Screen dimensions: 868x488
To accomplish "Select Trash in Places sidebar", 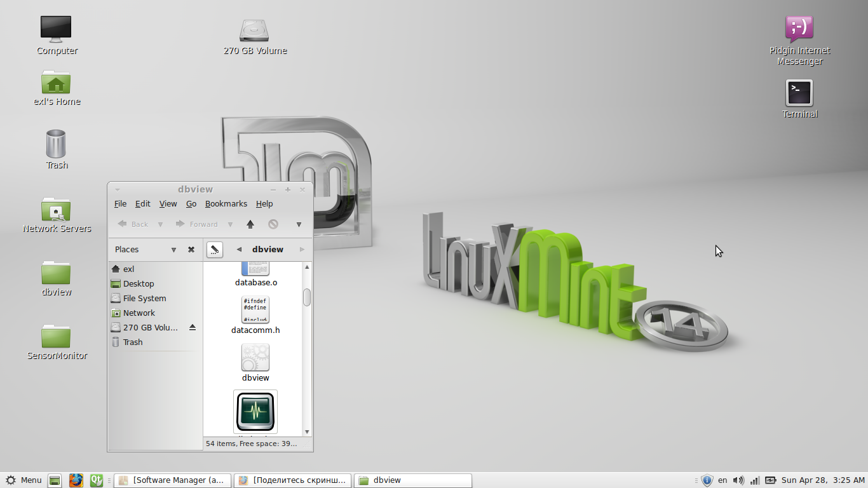I will 154,342.
